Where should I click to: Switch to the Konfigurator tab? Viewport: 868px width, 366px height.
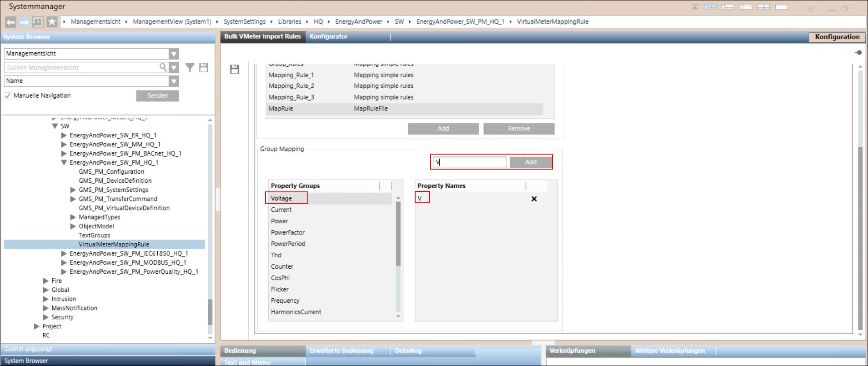(328, 36)
